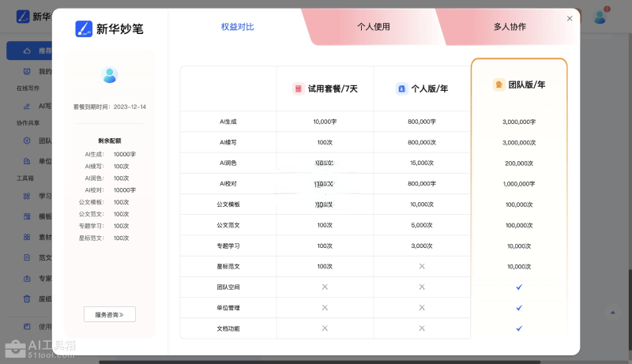Click 团队空间 checkmark under 团队版

(519, 287)
